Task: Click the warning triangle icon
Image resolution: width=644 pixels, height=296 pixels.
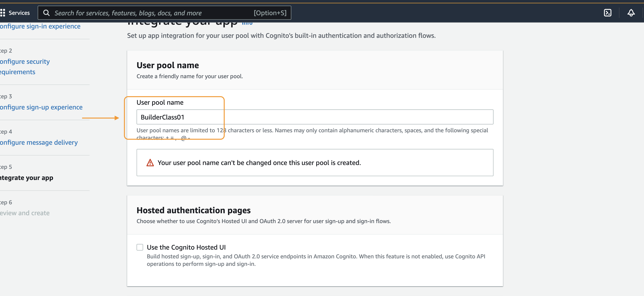Action: click(150, 163)
